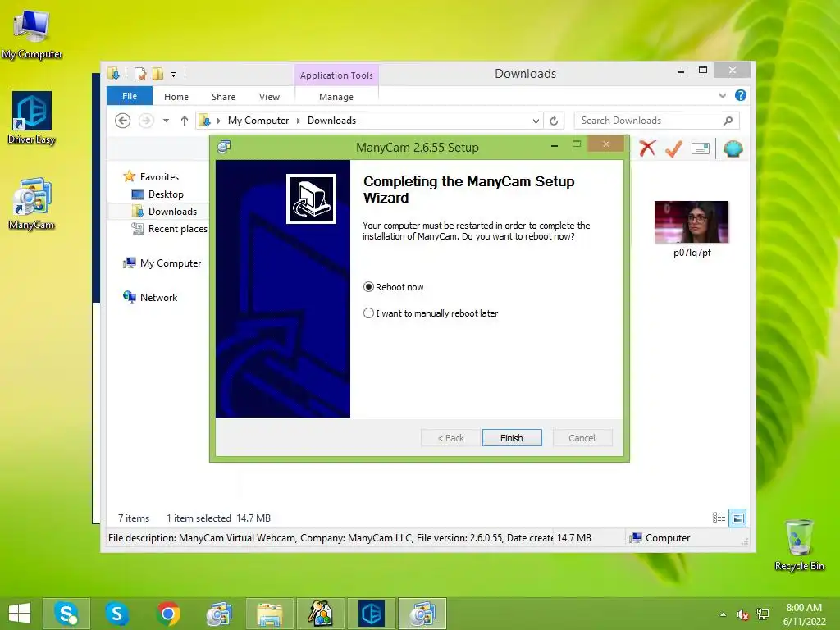Open Driver Easy desktop shortcut
The height and width of the screenshot is (630, 840).
32,118
